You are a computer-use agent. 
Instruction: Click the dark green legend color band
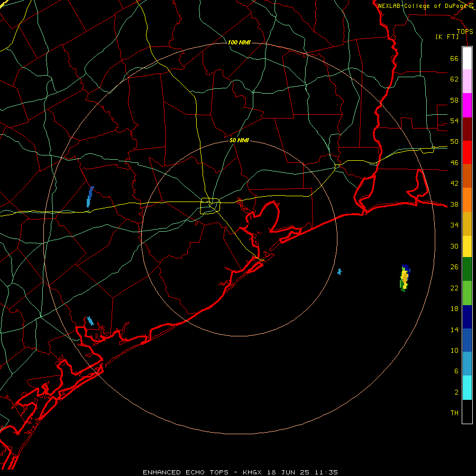tap(467, 269)
